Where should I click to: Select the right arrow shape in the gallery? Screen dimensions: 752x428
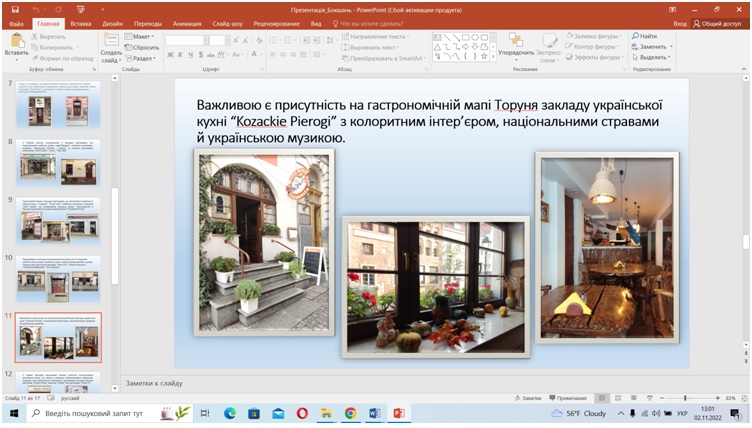click(x=465, y=47)
